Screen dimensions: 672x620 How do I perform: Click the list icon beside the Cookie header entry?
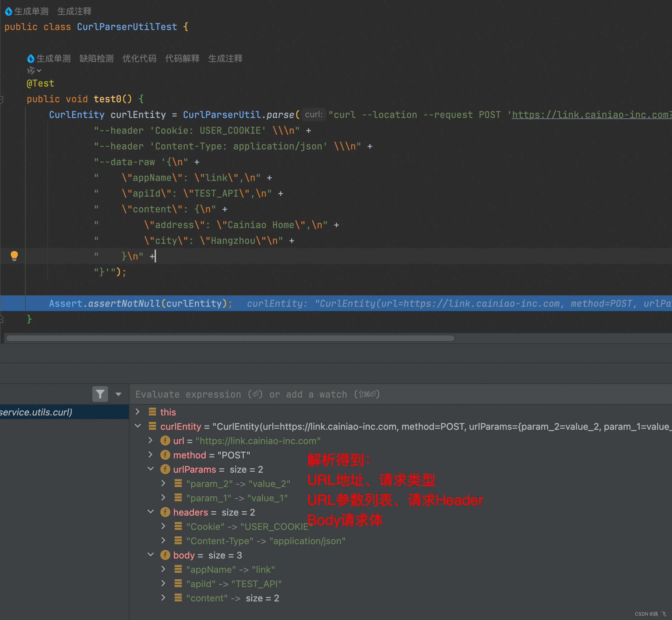click(178, 526)
